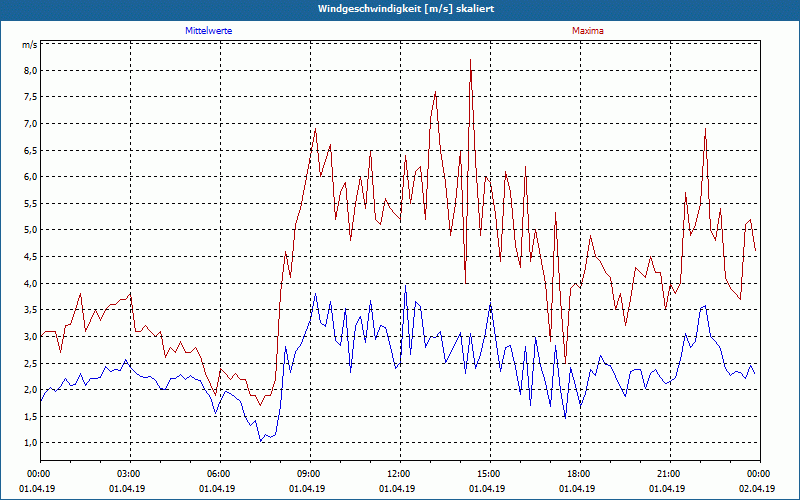Image resolution: width=800 pixels, height=500 pixels.
Task: Click the "15:00" time axis label
Action: click(x=490, y=474)
